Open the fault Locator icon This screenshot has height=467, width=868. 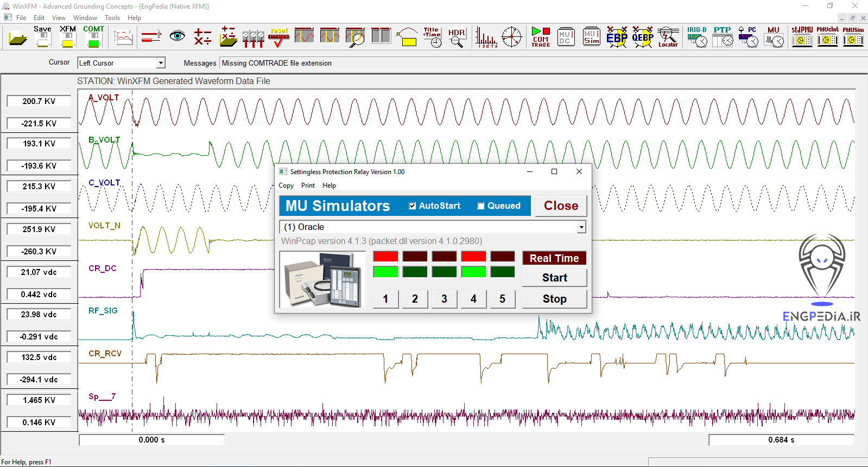click(668, 37)
